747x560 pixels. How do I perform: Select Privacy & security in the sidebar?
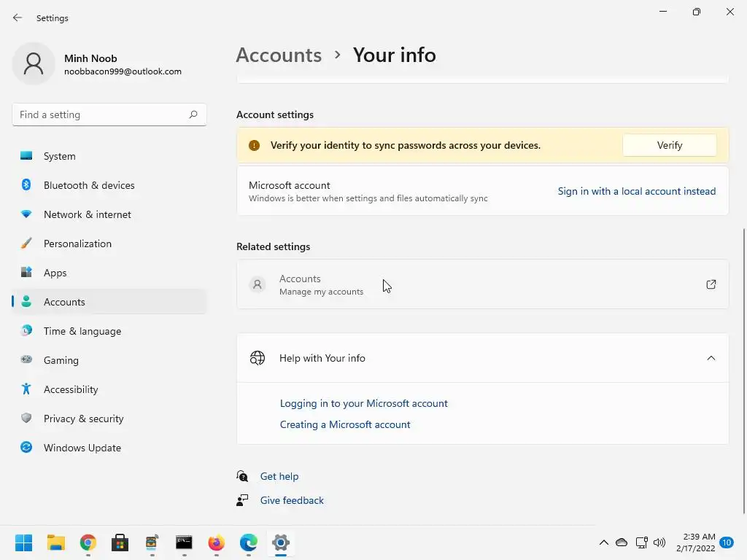click(x=83, y=419)
